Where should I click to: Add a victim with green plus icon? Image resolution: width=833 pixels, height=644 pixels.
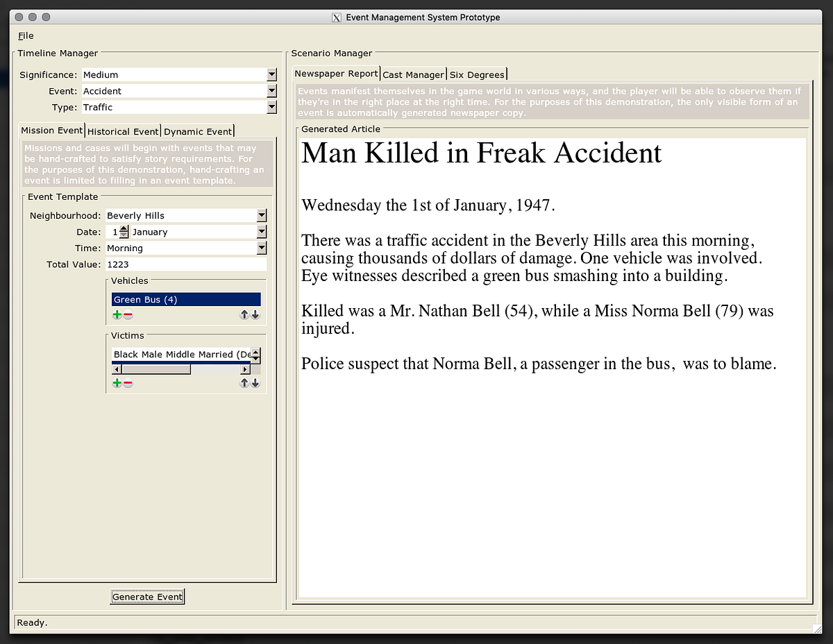[117, 383]
